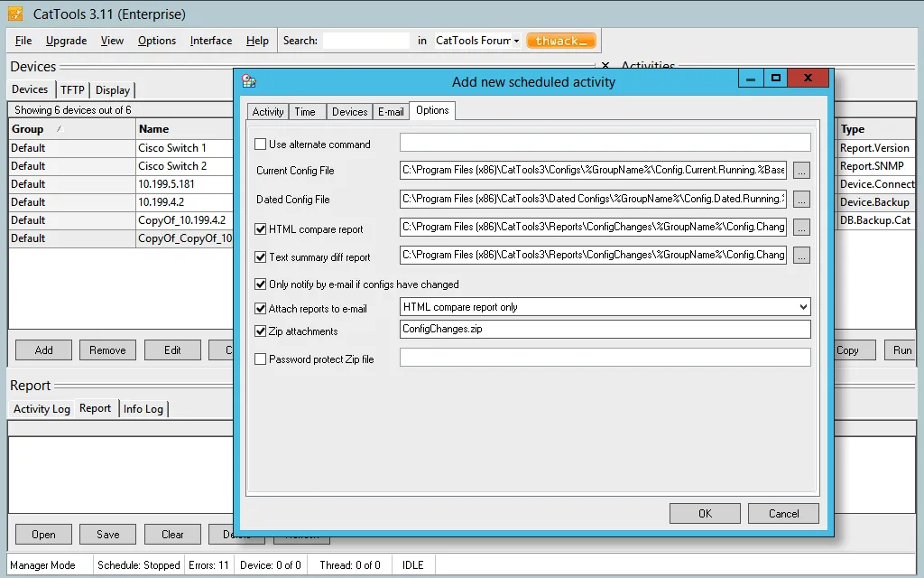
Task: Open the Interface menu
Action: tap(210, 40)
